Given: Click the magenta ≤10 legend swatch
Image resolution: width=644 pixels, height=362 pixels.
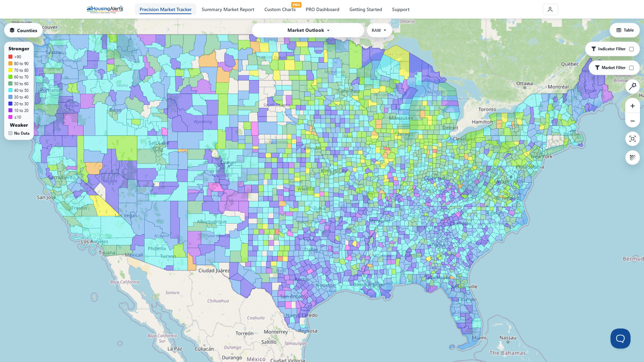Looking at the screenshot, I should click(10, 117).
